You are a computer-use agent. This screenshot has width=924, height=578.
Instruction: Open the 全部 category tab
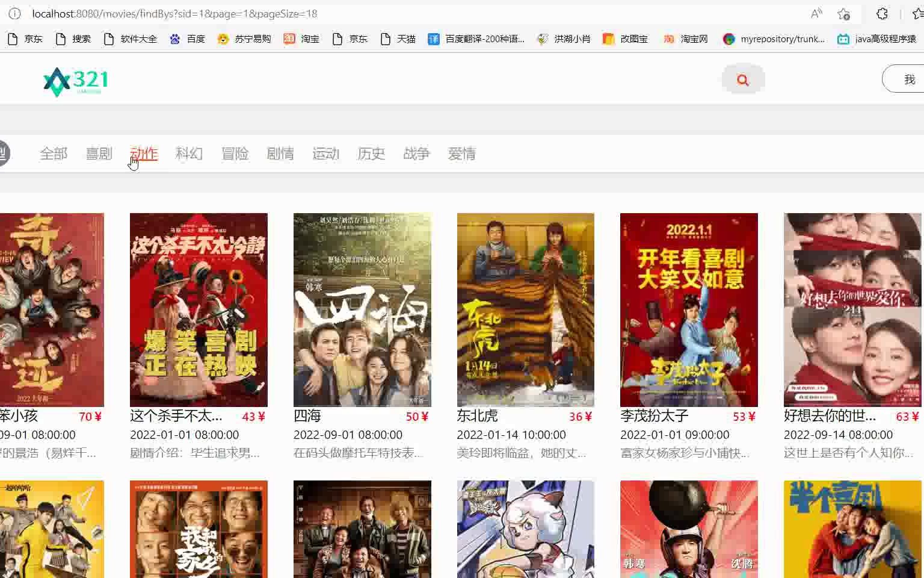[x=53, y=154]
